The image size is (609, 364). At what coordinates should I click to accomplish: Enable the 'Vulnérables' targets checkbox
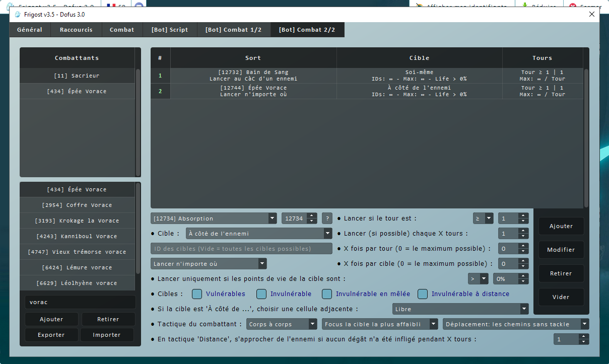pyautogui.click(x=196, y=294)
